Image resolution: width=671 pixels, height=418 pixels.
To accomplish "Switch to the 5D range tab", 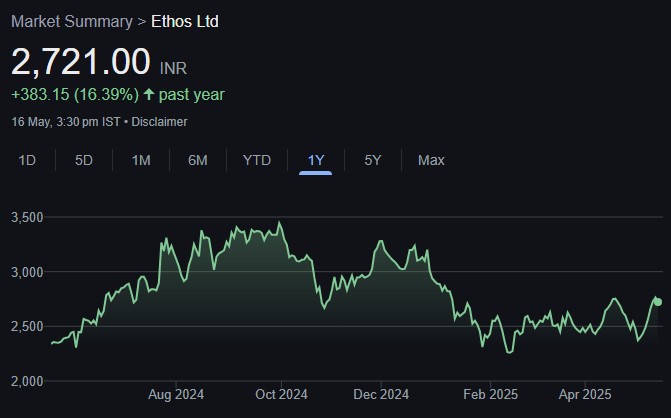I will pyautogui.click(x=84, y=160).
